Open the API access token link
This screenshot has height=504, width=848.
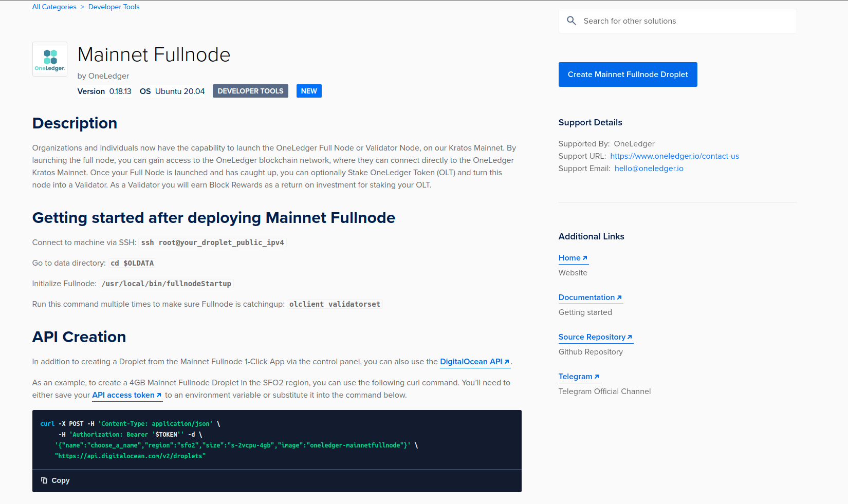click(x=123, y=395)
